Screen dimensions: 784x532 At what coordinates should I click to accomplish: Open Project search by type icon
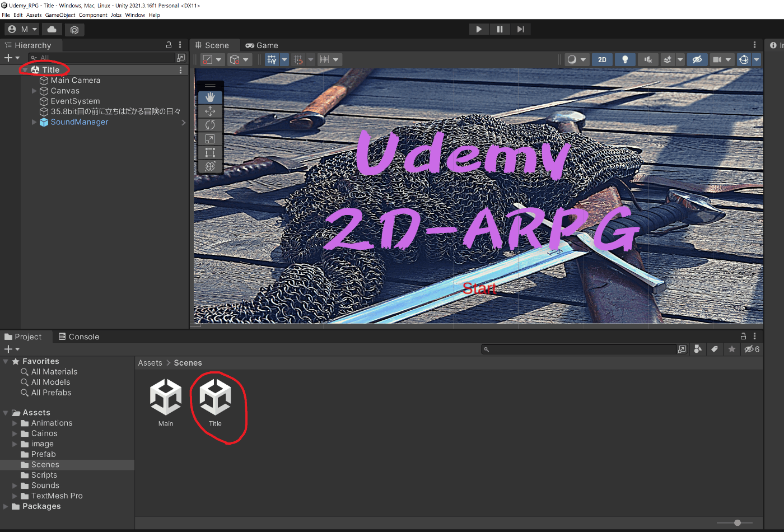coord(698,349)
